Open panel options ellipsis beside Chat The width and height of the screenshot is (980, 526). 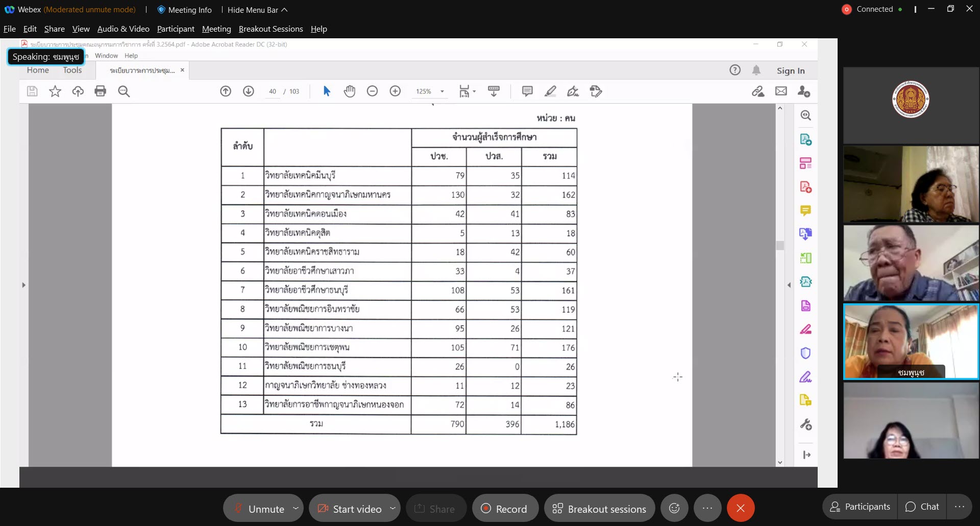pos(960,507)
